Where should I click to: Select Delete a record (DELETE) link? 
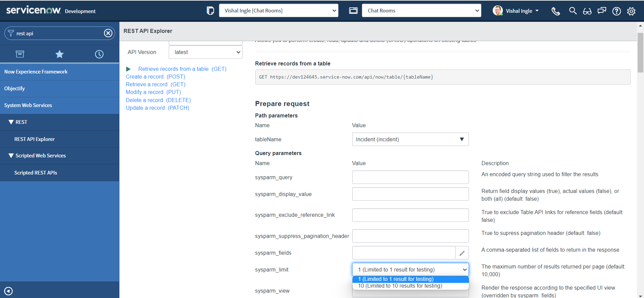(x=158, y=100)
